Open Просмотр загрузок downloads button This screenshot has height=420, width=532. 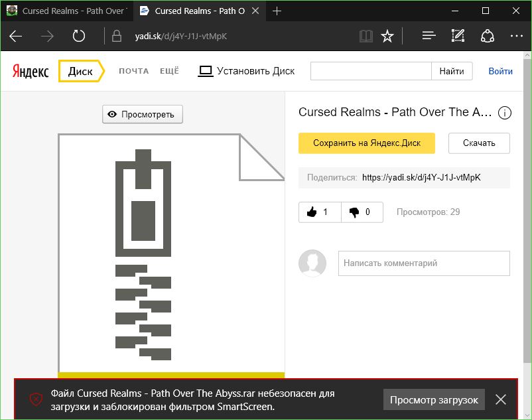[x=434, y=399]
